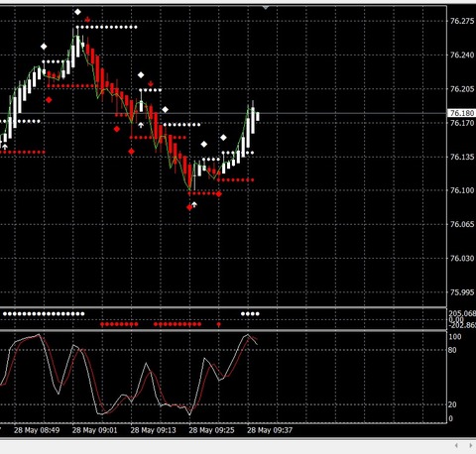Click the 28 May 09:13 time label
The height and width of the screenshot is (454, 476).
[x=153, y=430]
